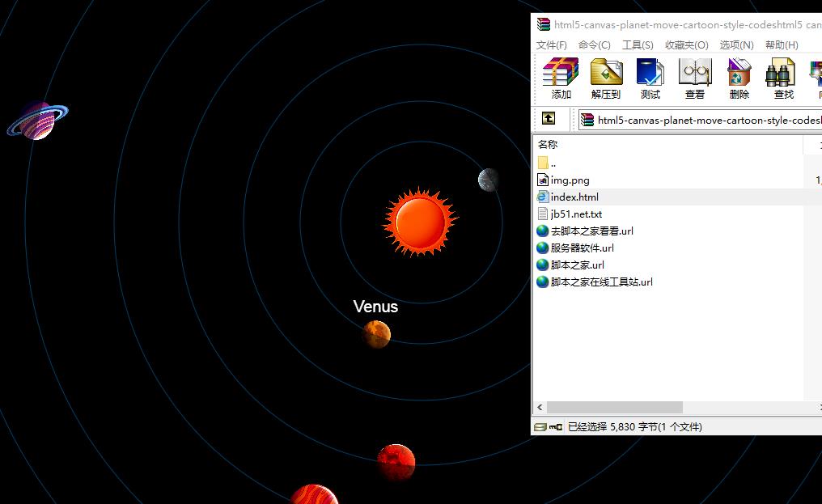Image resolution: width=822 pixels, height=504 pixels.
Task: Go up one folder with the arrow icon
Action: (549, 118)
